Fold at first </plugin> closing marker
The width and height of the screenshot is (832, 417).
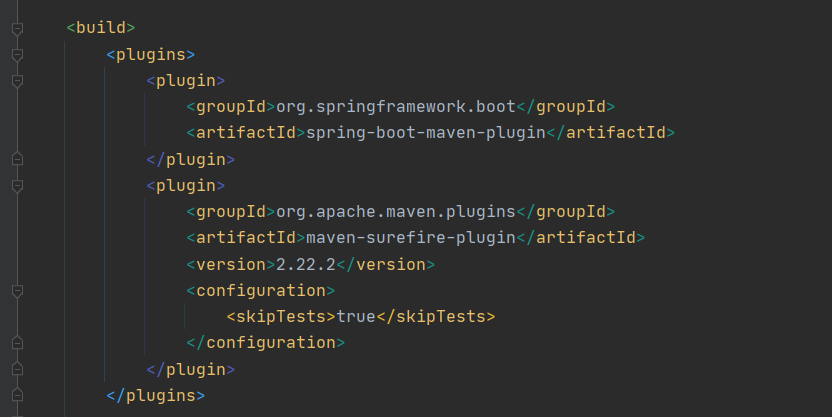pyautogui.click(x=17, y=159)
